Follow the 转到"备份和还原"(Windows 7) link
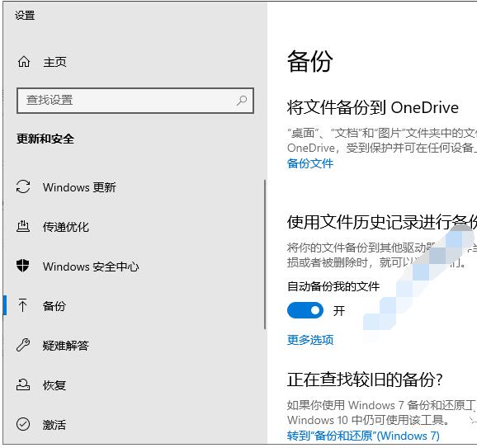The image size is (477, 448). (363, 436)
